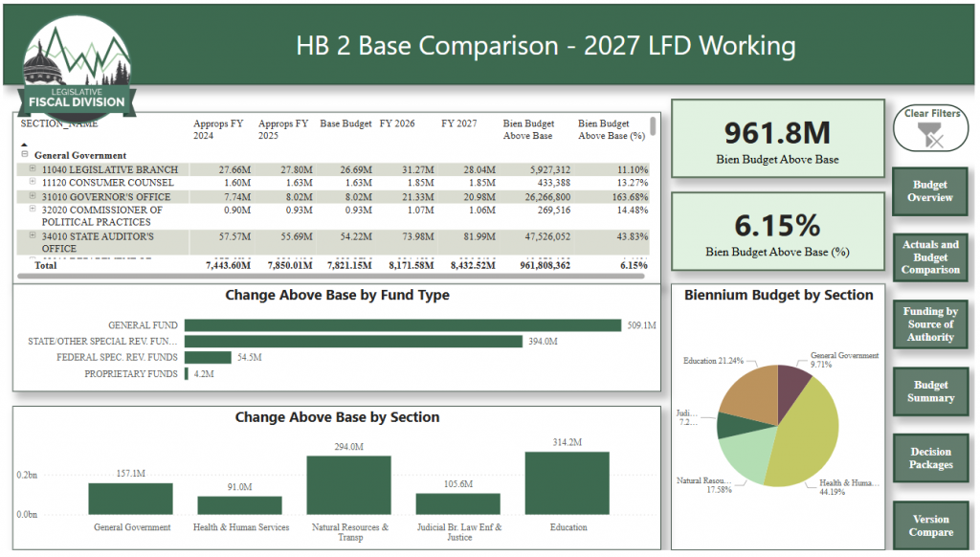Click the table's vertical scrollbar
The height and width of the screenshot is (557, 980).
tap(654, 127)
